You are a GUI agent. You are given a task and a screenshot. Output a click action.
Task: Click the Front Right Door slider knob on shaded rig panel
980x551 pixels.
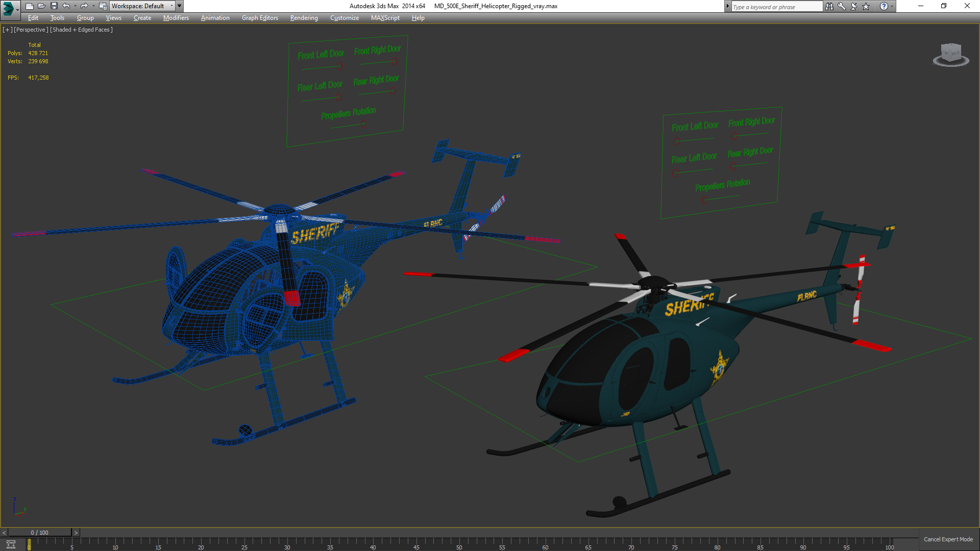734,136
